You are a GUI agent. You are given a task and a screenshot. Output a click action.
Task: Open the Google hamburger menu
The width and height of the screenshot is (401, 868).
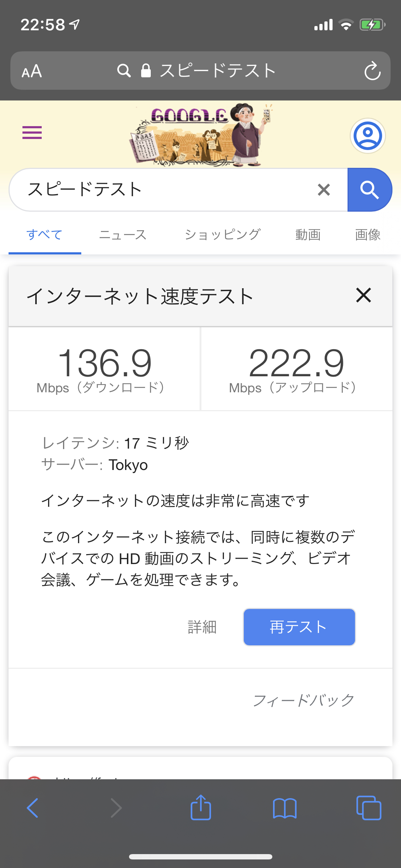[x=32, y=133]
